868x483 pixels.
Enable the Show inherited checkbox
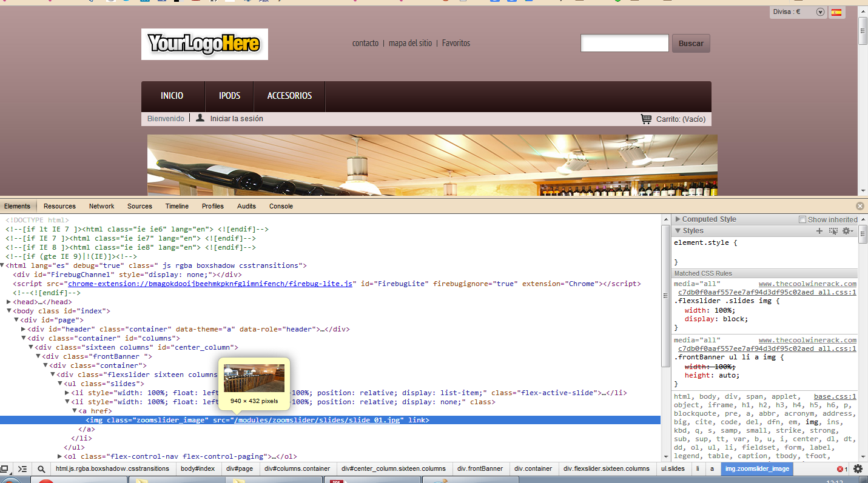(x=802, y=219)
